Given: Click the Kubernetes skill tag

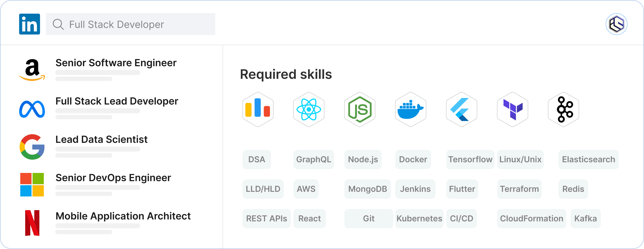Looking at the screenshot, I should [x=419, y=219].
